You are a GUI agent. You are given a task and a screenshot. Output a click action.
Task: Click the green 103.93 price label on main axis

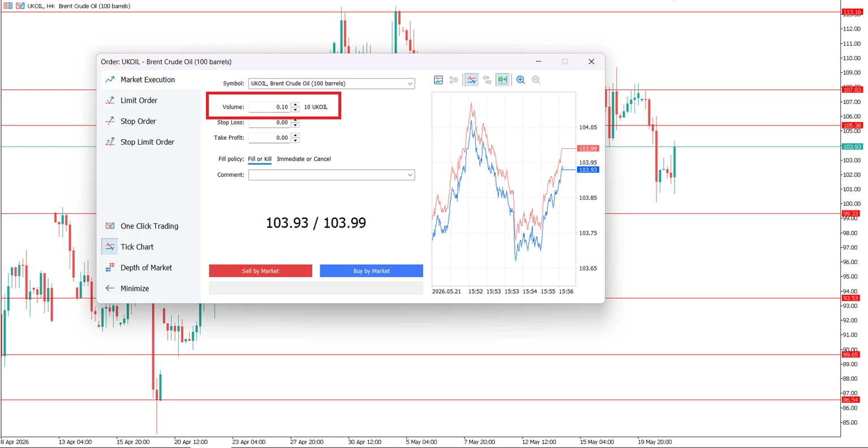pyautogui.click(x=852, y=147)
